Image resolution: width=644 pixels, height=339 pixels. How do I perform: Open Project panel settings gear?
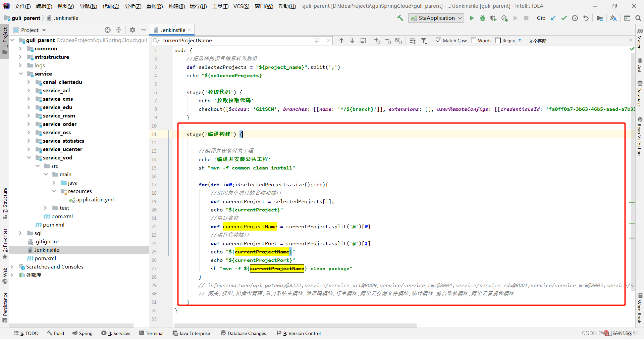132,30
